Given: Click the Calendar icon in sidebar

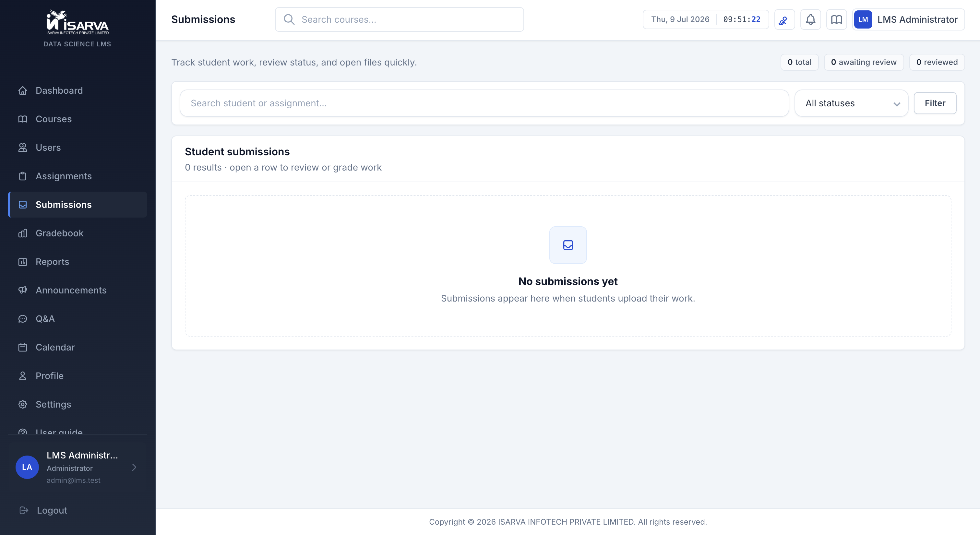Looking at the screenshot, I should [23, 347].
